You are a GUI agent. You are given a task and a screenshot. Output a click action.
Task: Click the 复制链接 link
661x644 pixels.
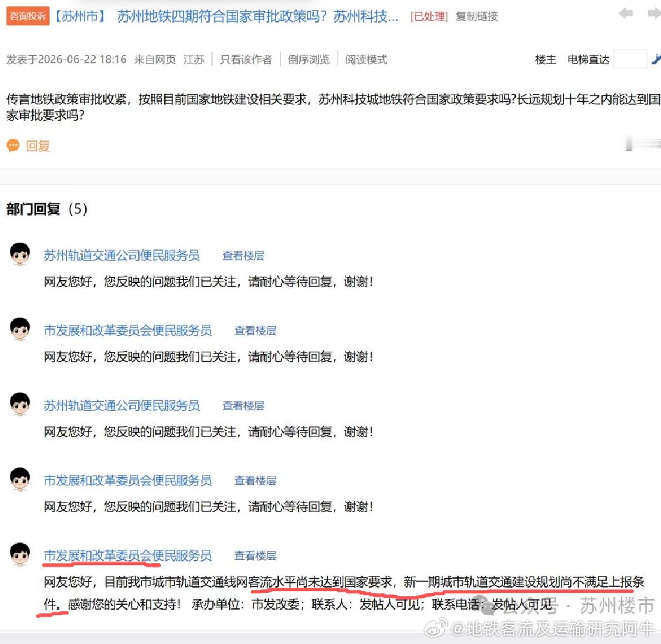tap(477, 17)
